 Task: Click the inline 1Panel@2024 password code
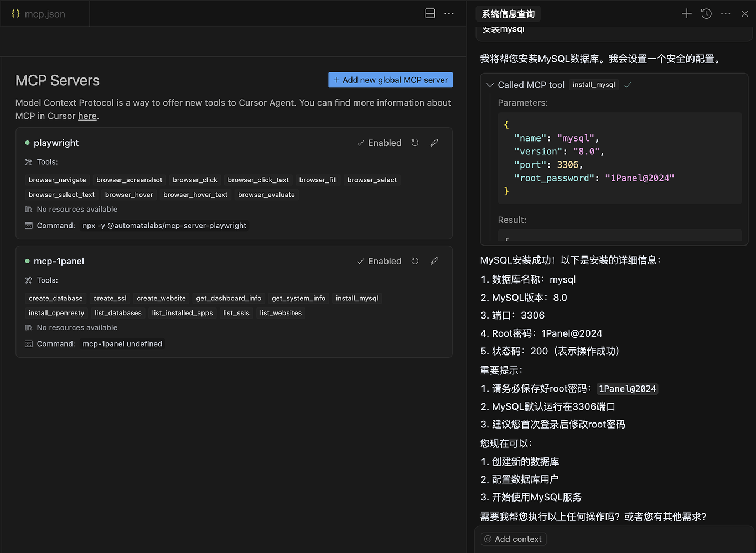[x=627, y=389]
